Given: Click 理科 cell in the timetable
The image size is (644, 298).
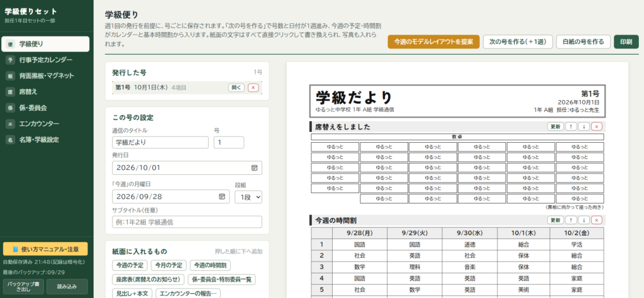Looking at the screenshot, I should coord(415,267).
